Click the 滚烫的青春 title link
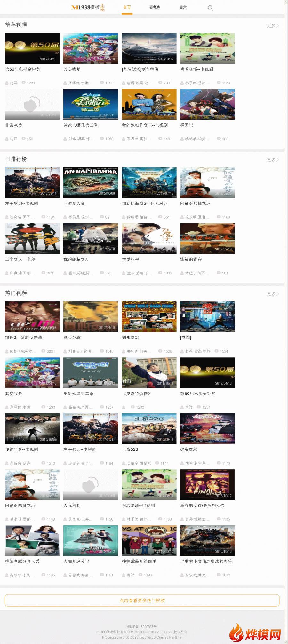 coord(191,259)
